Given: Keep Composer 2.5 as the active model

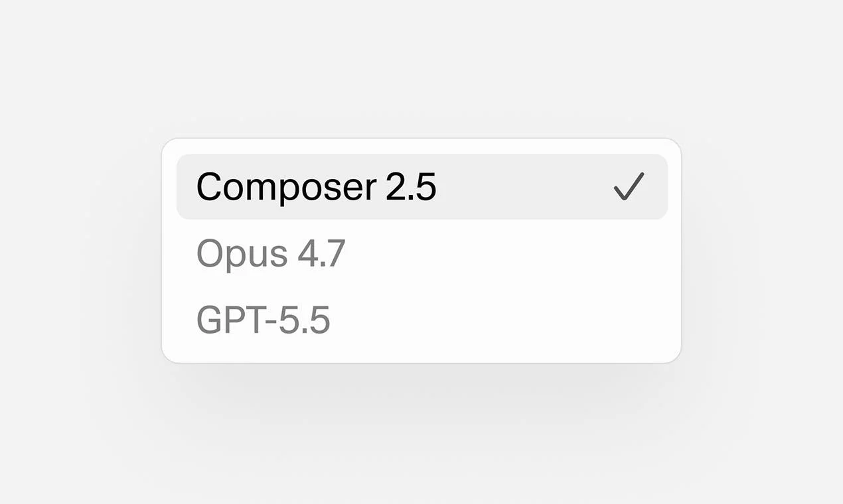Looking at the screenshot, I should (421, 186).
